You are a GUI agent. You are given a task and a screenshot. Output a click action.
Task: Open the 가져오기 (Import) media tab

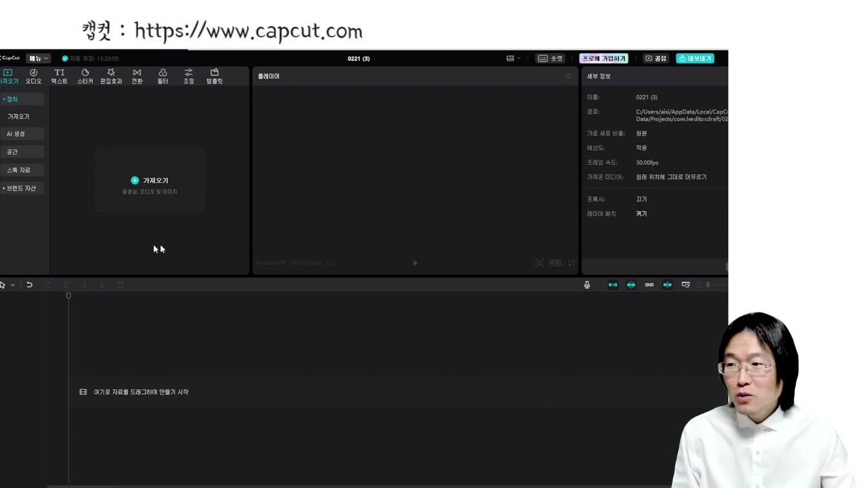coord(8,76)
